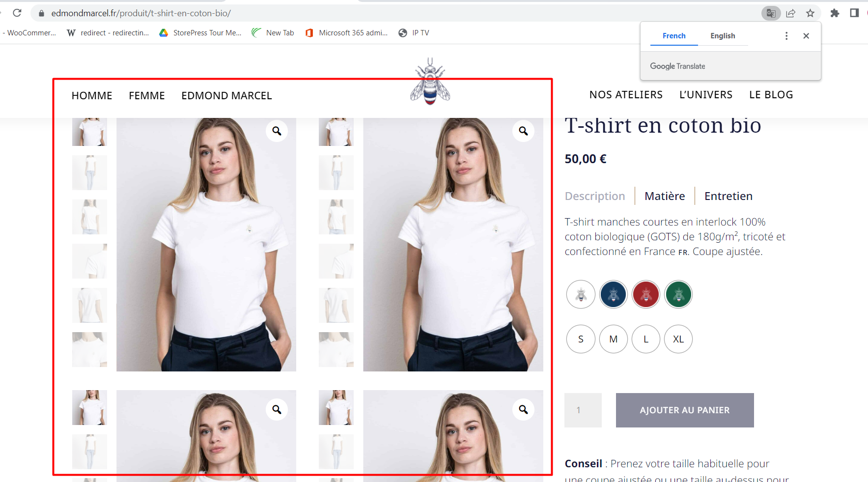Open the New Tab bookmark
The height and width of the screenshot is (482, 868).
click(x=273, y=33)
